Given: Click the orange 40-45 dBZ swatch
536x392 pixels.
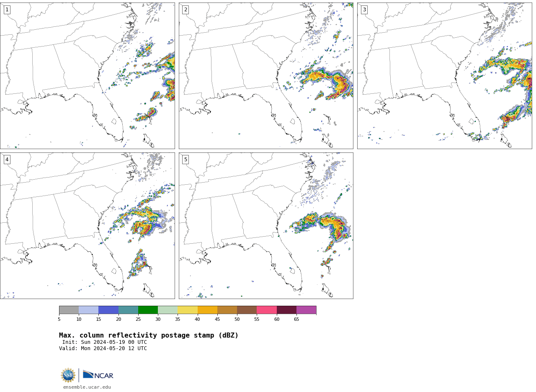Looking at the screenshot, I should (x=207, y=310).
